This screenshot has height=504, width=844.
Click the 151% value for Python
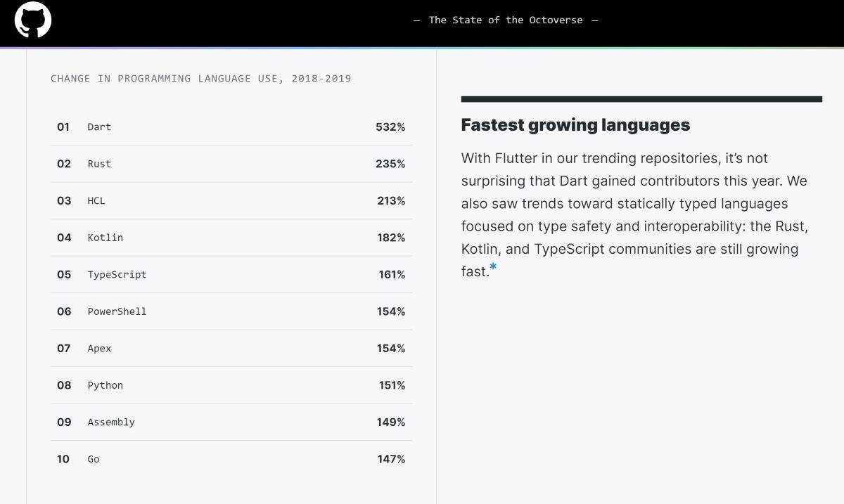pyautogui.click(x=392, y=385)
